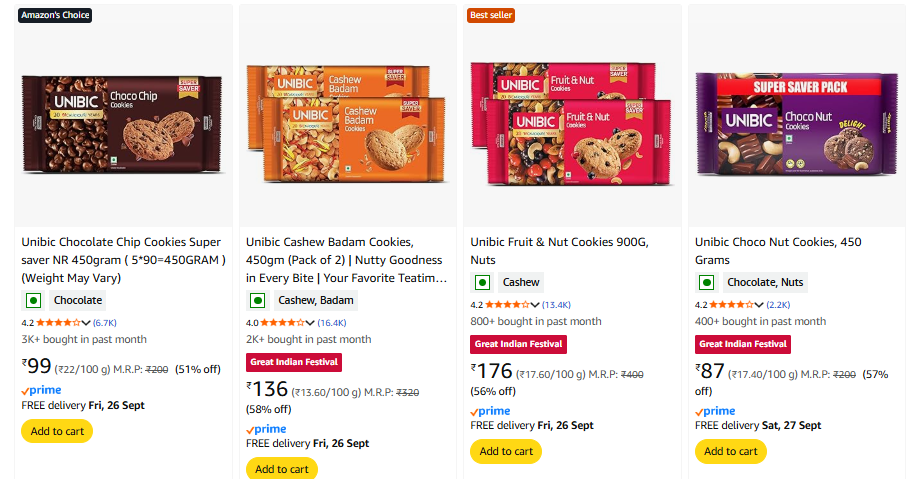This screenshot has height=479, width=910.
Task: Add Unibic Choco Nut cookies to cart
Action: (731, 451)
